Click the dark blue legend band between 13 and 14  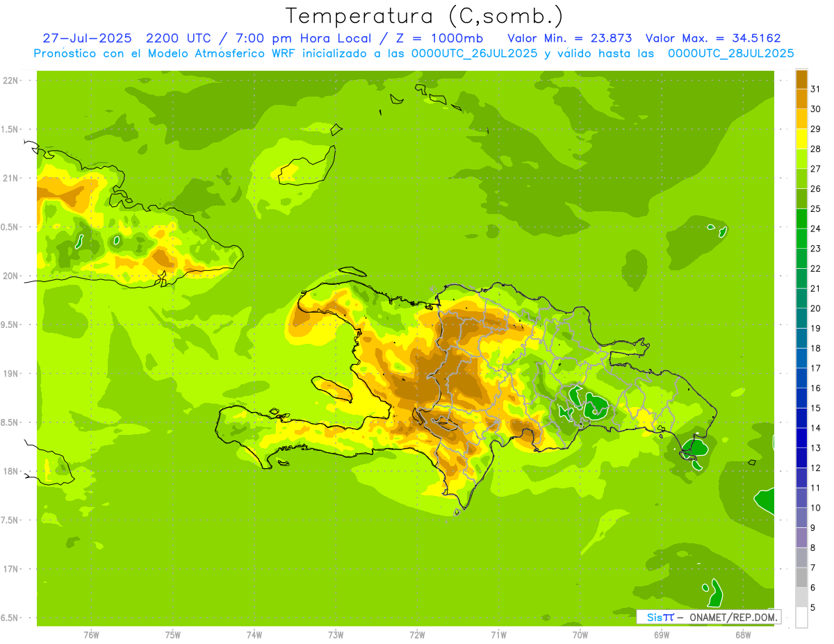tap(801, 438)
